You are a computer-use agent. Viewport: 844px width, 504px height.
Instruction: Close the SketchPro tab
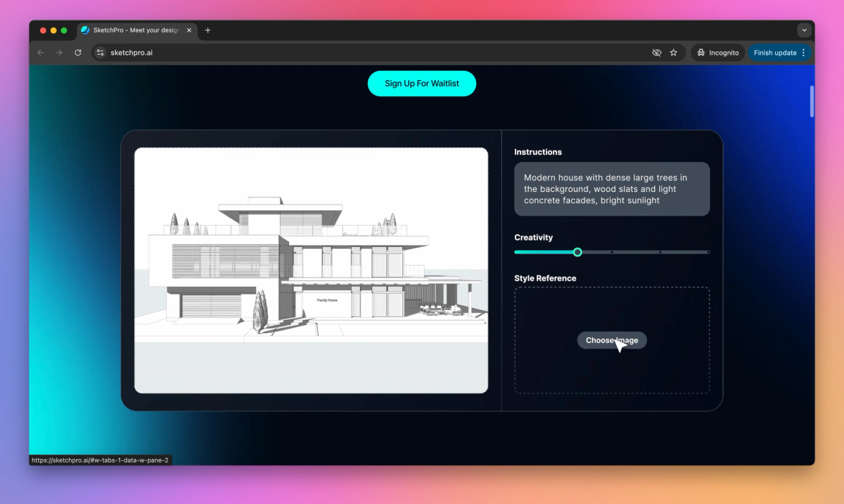point(189,30)
